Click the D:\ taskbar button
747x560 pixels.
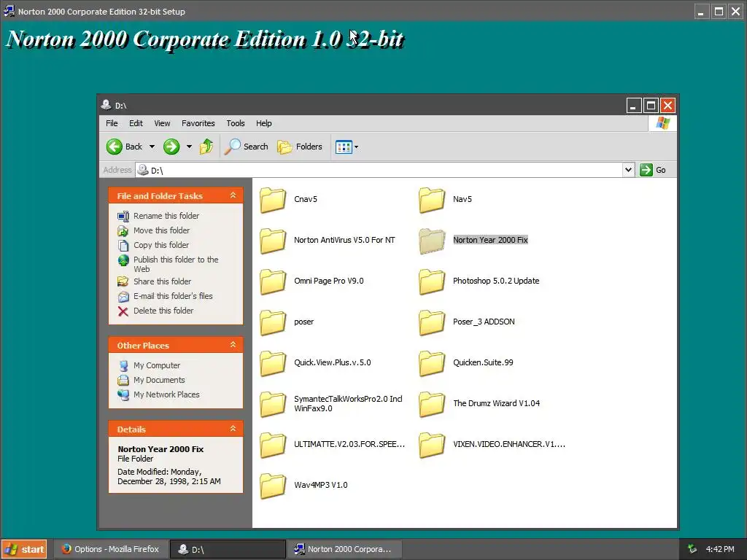(228, 549)
